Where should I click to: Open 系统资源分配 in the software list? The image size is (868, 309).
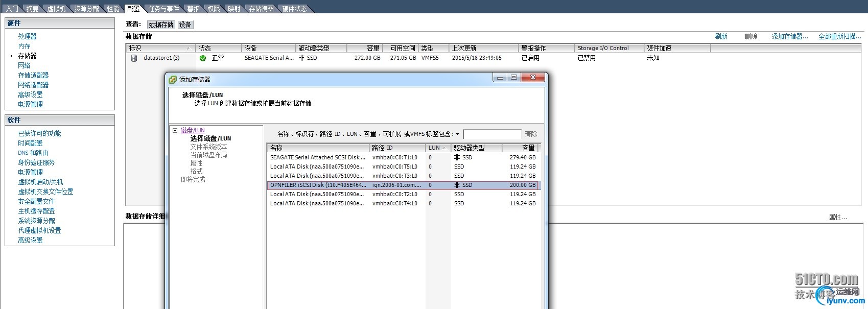click(36, 221)
